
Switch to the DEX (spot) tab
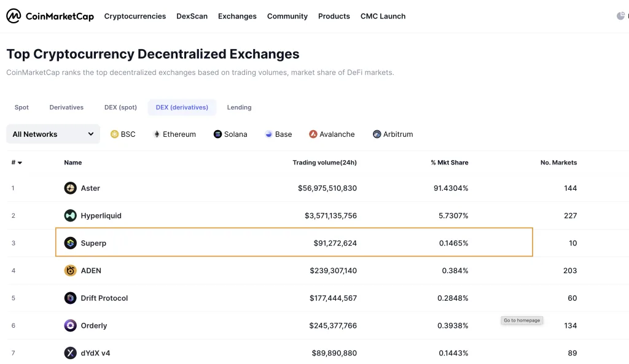pos(120,107)
